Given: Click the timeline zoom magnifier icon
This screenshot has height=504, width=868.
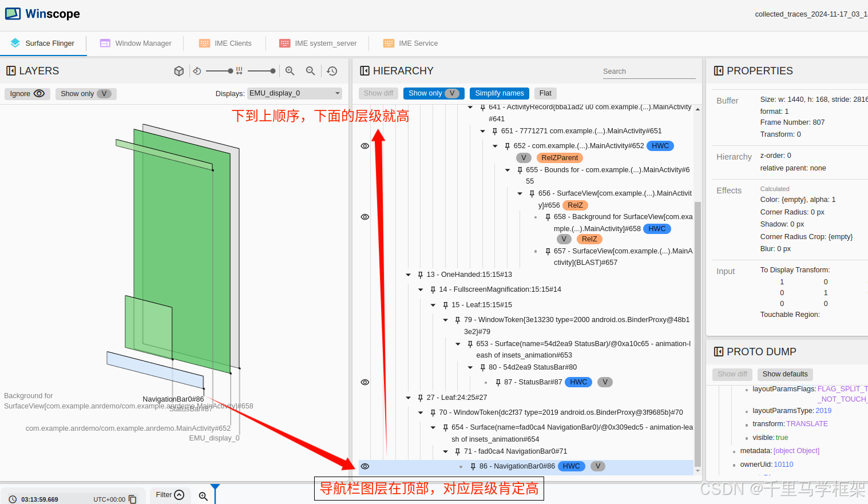Looking at the screenshot, I should tap(203, 496).
